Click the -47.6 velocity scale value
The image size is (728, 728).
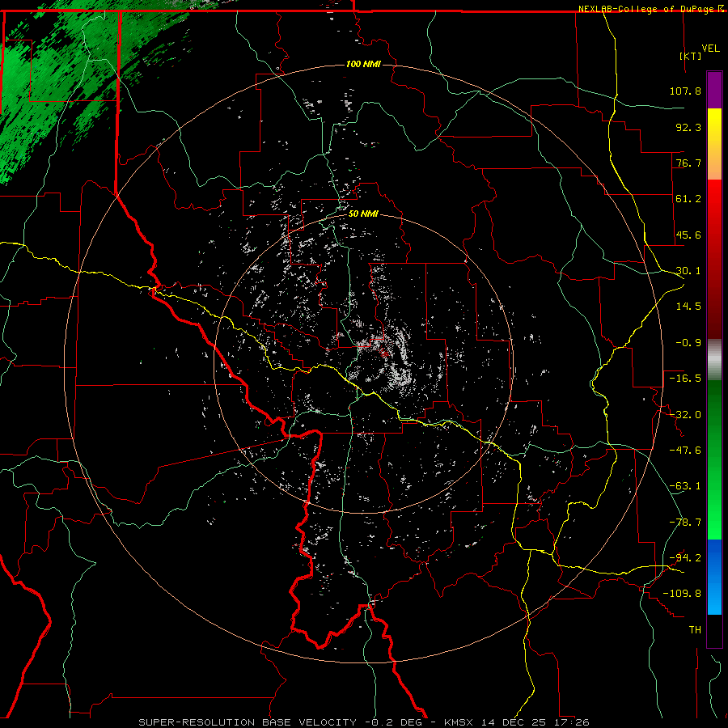point(685,451)
